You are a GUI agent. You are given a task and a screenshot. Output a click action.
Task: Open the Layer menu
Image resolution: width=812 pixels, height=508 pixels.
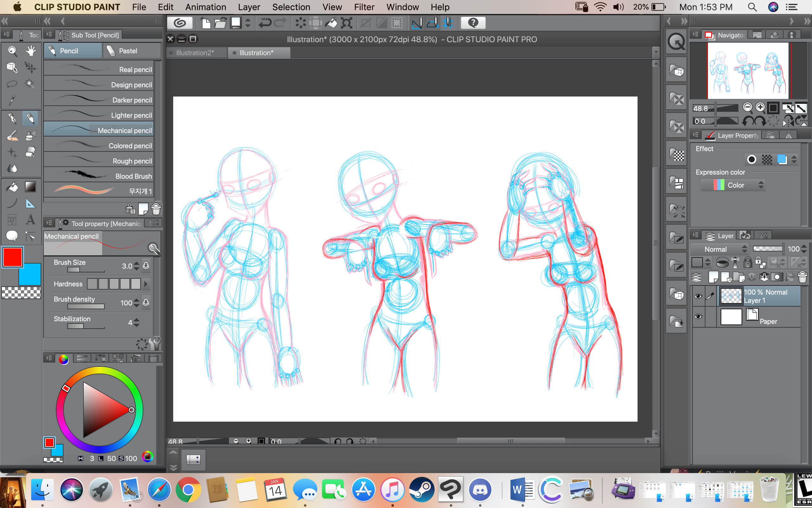pyautogui.click(x=249, y=7)
